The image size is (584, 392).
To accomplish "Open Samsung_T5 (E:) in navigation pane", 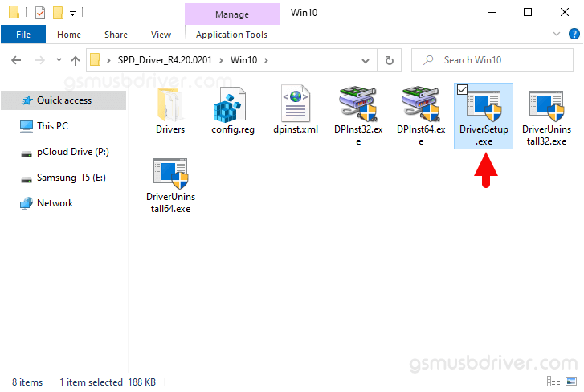I will click(x=71, y=178).
